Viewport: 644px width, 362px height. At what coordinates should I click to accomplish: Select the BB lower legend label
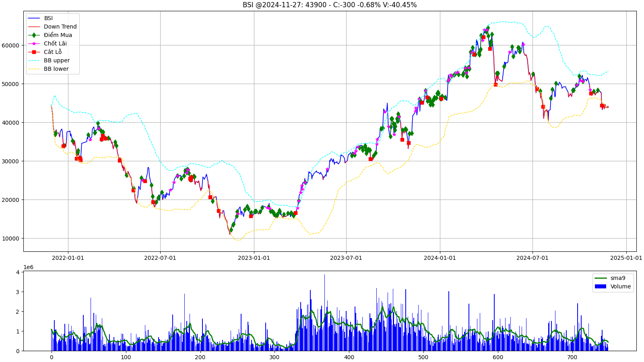pos(56,69)
